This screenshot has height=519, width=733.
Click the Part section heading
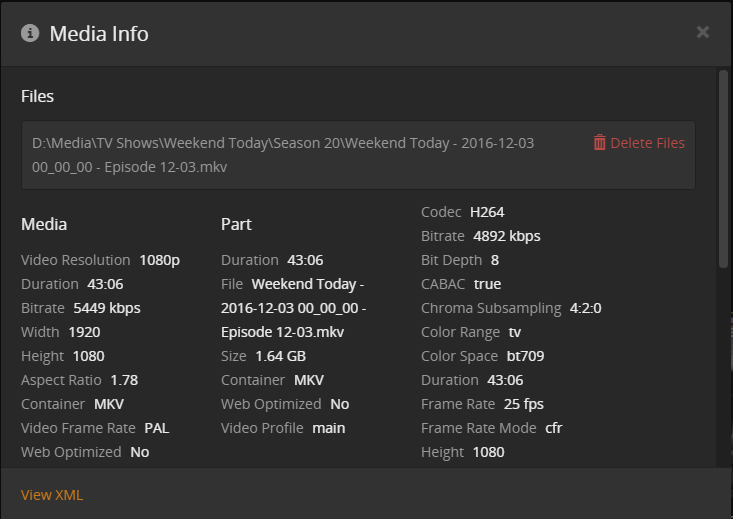[x=236, y=224]
